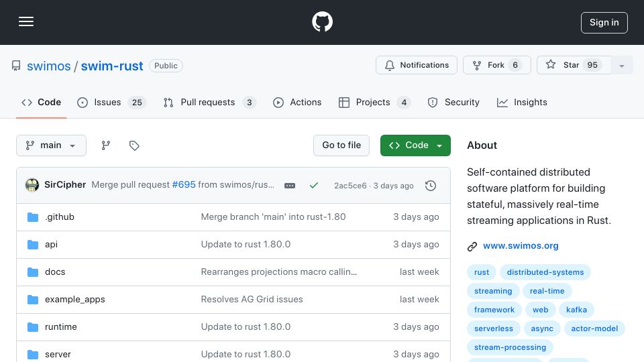The image size is (644, 362).
Task: Click the folder icon beside server
Action: pyautogui.click(x=32, y=355)
